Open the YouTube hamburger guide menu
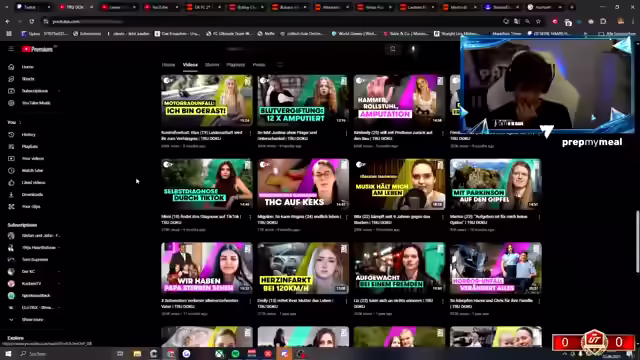This screenshot has width=640, height=360. click(11, 49)
